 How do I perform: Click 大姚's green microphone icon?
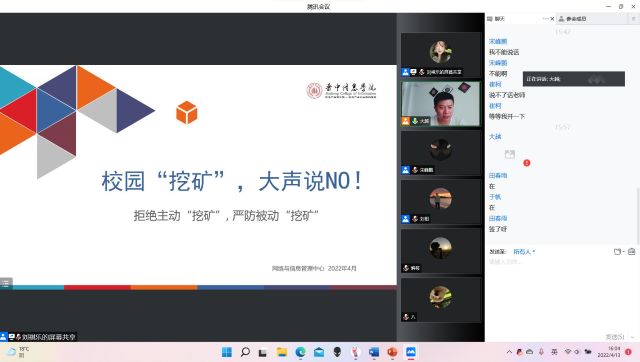tap(415, 121)
